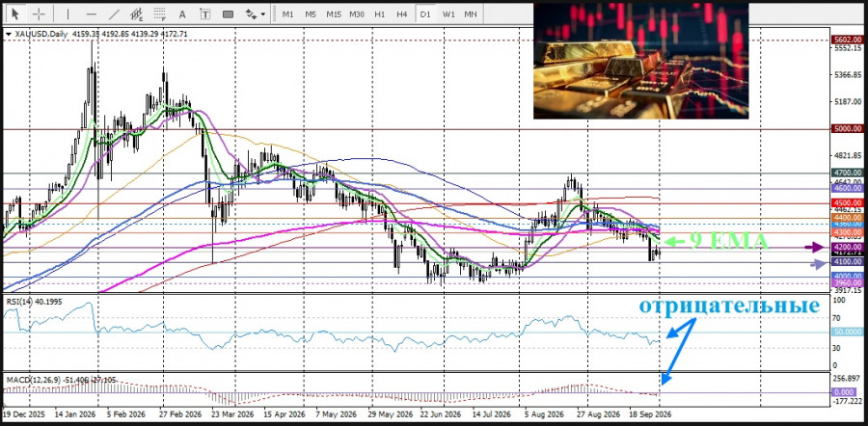The height and width of the screenshot is (426, 868).
Task: Click the arrows objects tool icon
Action: click(x=251, y=14)
